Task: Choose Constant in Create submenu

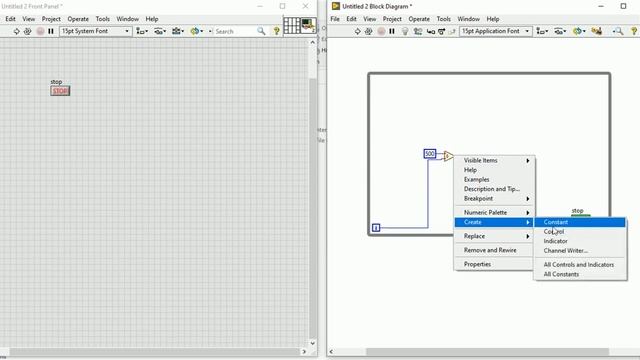Action: pos(580,222)
